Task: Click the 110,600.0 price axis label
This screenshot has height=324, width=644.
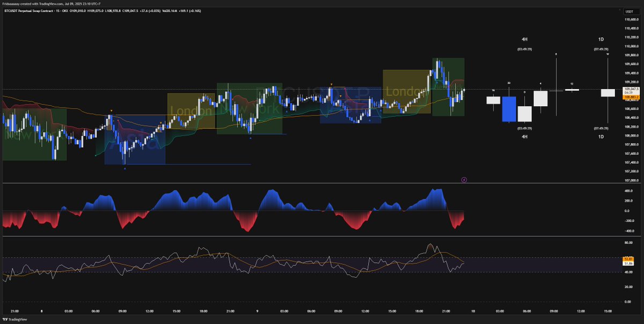Action: click(x=631, y=19)
